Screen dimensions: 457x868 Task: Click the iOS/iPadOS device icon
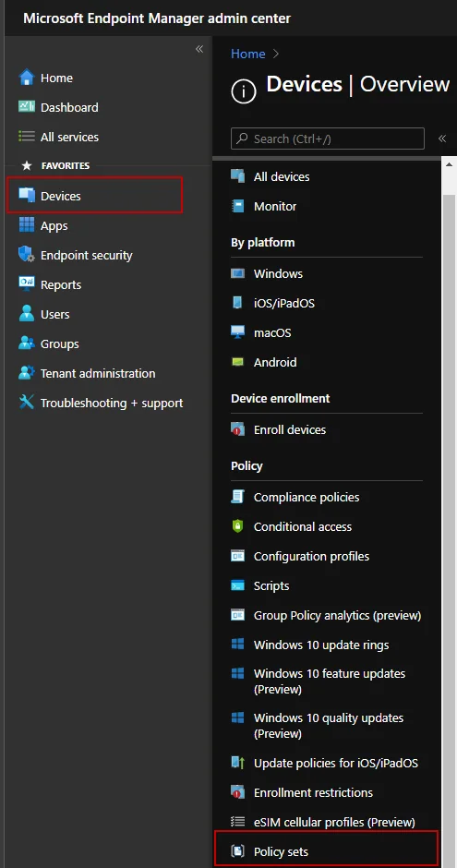pos(238,303)
